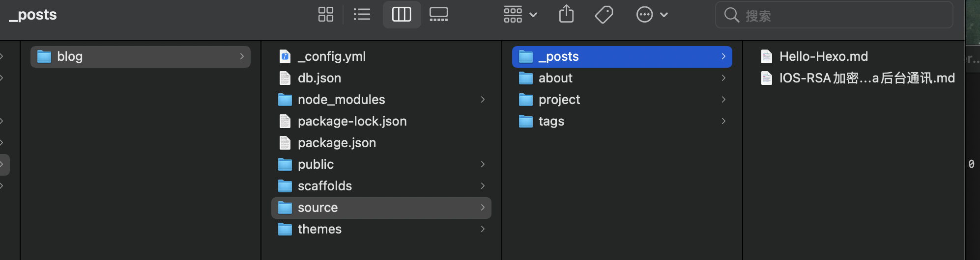Select the package-lock.json file
Viewport: 980px width, 260px height.
click(x=352, y=121)
